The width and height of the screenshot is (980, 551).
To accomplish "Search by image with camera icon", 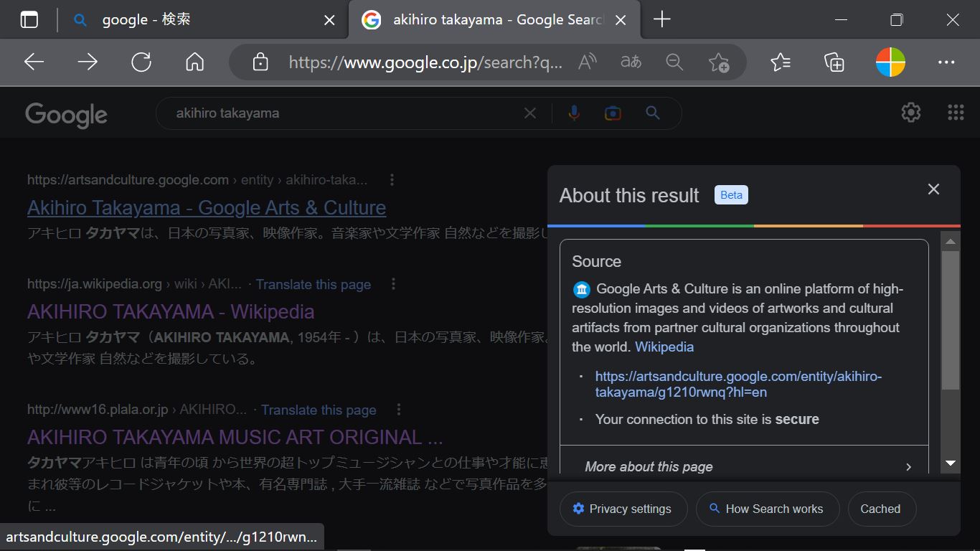I will tap(613, 113).
